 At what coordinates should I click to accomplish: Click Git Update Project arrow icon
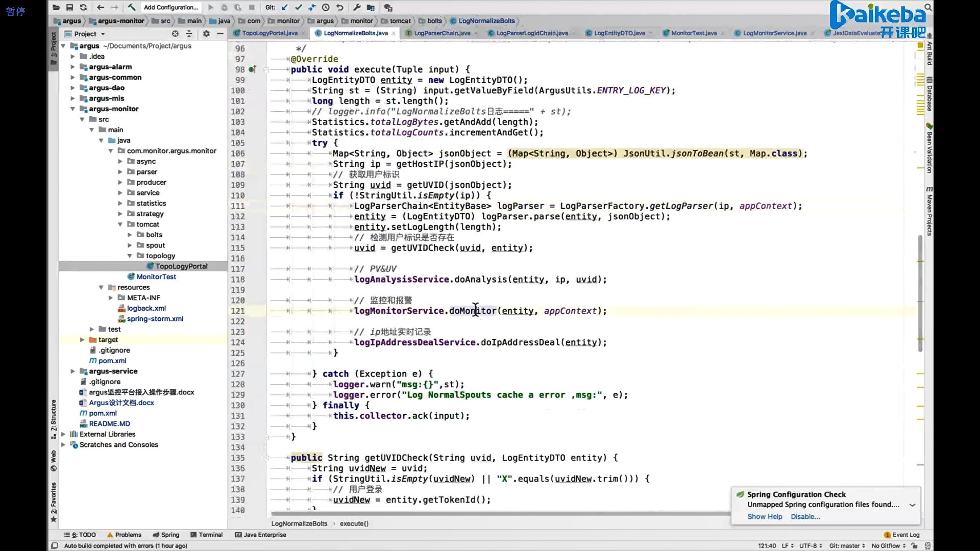click(285, 7)
